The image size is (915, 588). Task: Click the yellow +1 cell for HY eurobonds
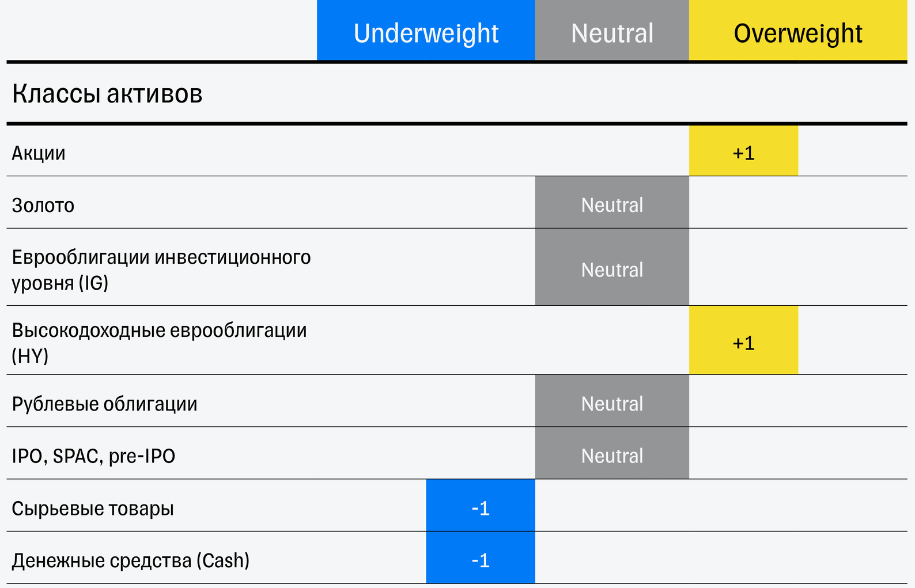pyautogui.click(x=743, y=343)
